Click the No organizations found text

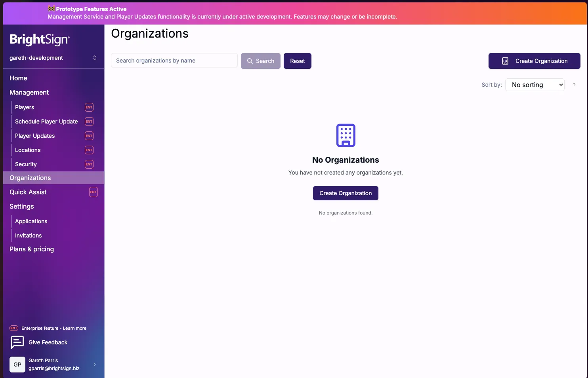[x=346, y=213]
